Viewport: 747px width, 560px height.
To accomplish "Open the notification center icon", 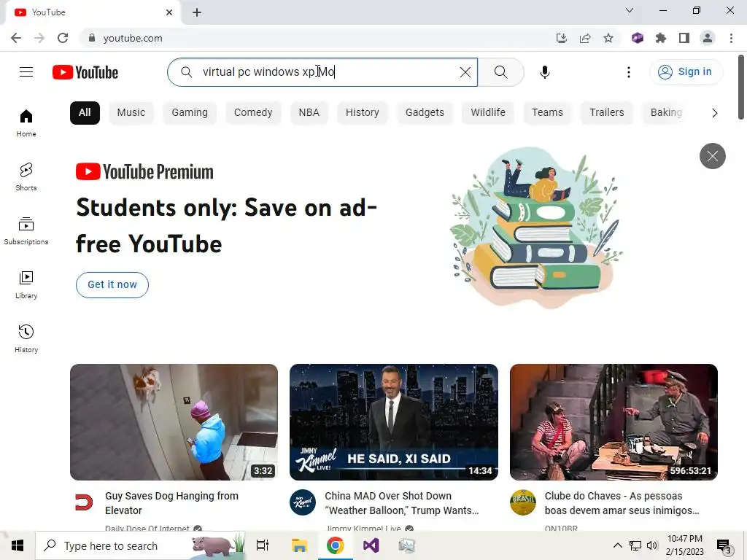I will coord(724,547).
